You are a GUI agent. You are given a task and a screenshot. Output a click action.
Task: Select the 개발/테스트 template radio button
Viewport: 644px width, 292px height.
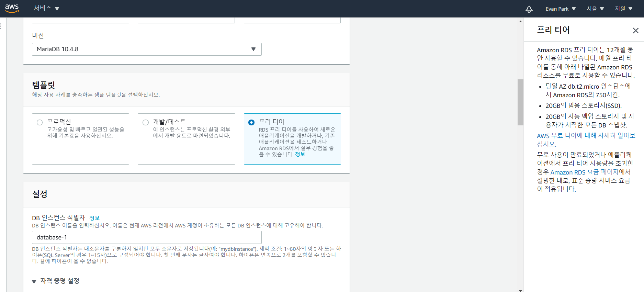pyautogui.click(x=146, y=122)
